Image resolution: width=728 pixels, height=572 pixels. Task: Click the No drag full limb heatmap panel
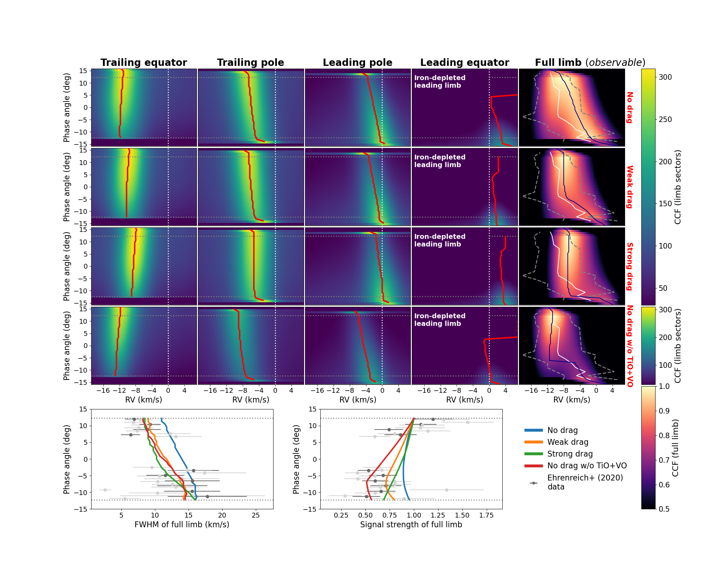572,107
